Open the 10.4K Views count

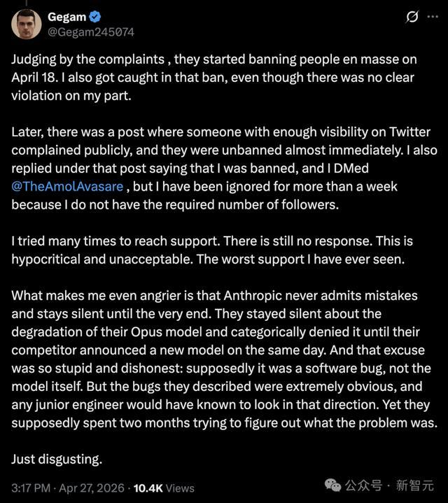tap(164, 488)
